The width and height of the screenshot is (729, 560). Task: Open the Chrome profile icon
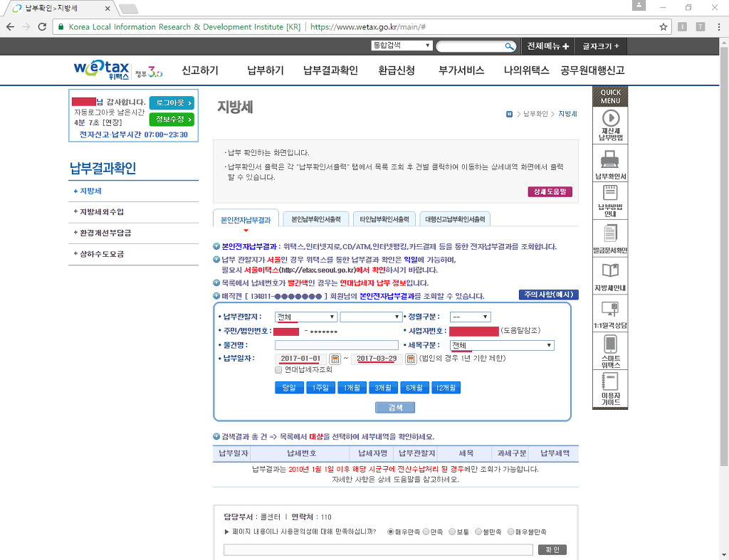(639, 6)
